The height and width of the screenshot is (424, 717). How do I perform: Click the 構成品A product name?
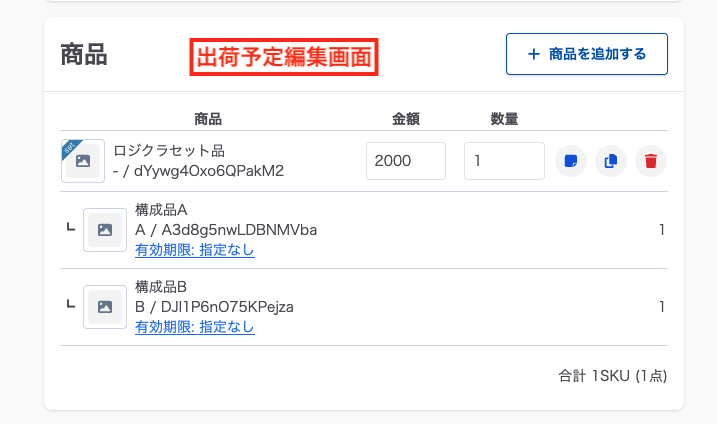point(162,210)
